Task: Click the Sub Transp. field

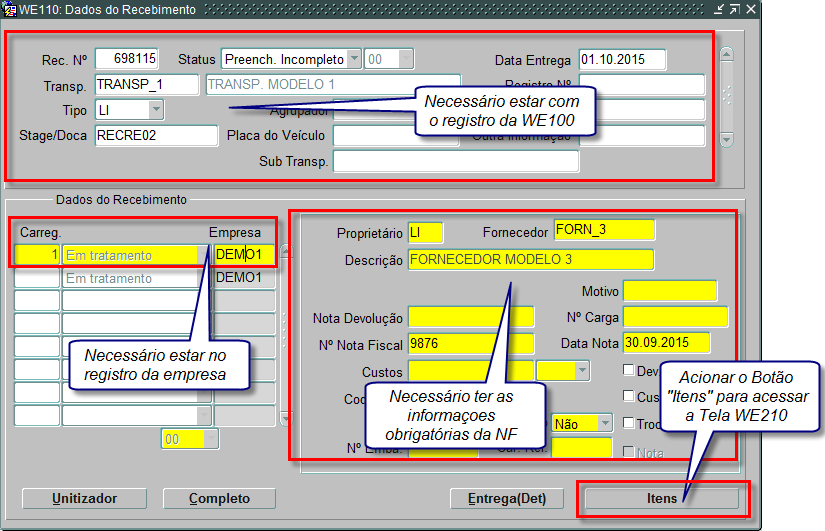Action: pos(456,162)
